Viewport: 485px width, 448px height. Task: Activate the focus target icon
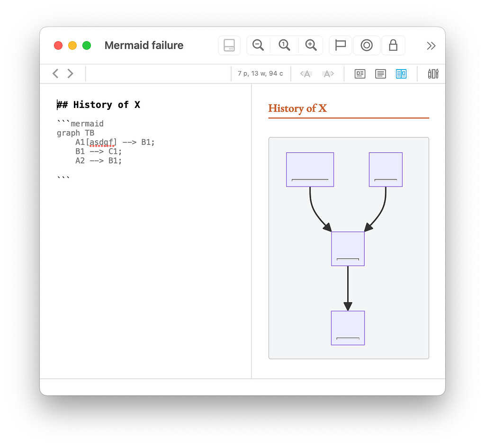pos(367,45)
